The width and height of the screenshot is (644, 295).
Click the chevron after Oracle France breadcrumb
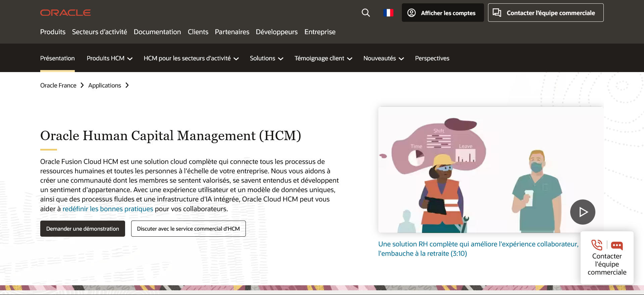coord(82,85)
